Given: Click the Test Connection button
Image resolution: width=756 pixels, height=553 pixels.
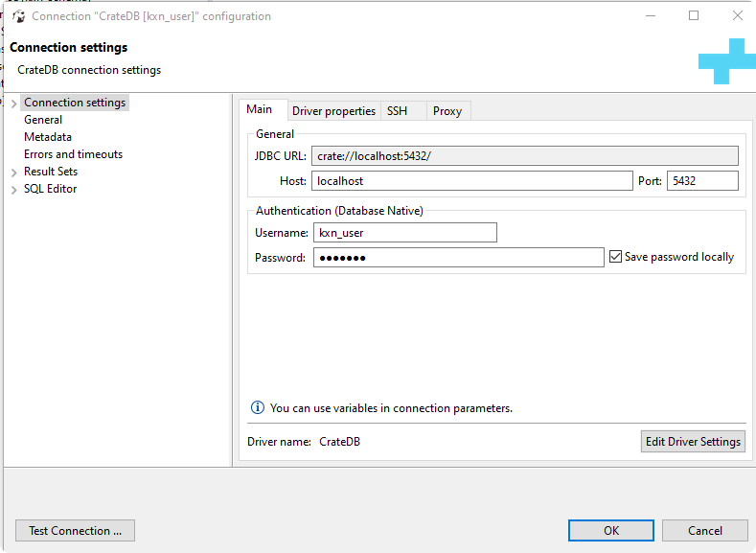Looking at the screenshot, I should pos(75,530).
